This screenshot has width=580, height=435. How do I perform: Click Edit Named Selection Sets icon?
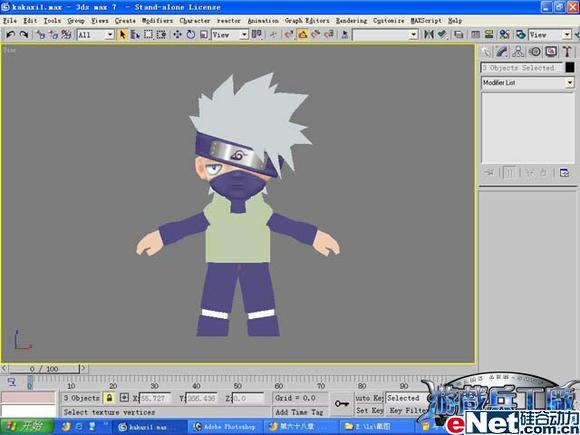tap(345, 35)
